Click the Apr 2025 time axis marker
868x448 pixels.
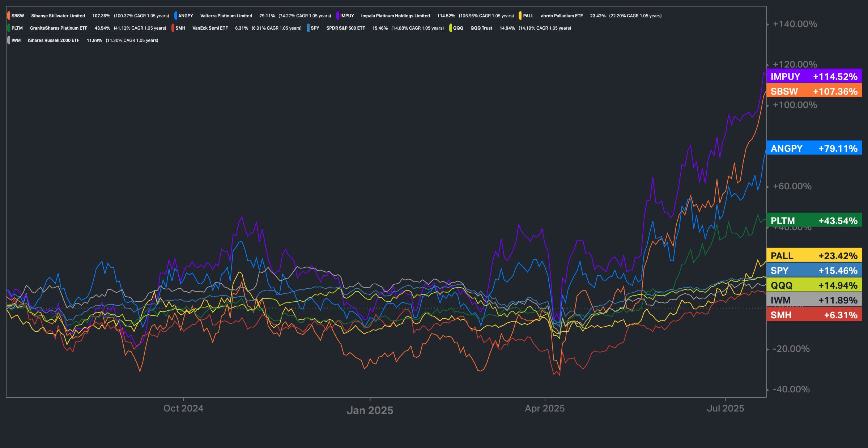[545, 408]
